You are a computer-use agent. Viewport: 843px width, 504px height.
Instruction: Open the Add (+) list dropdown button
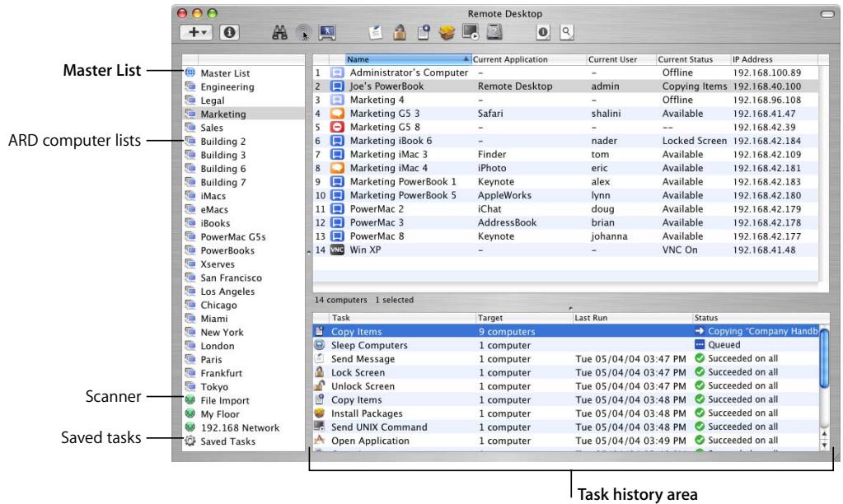point(195,32)
